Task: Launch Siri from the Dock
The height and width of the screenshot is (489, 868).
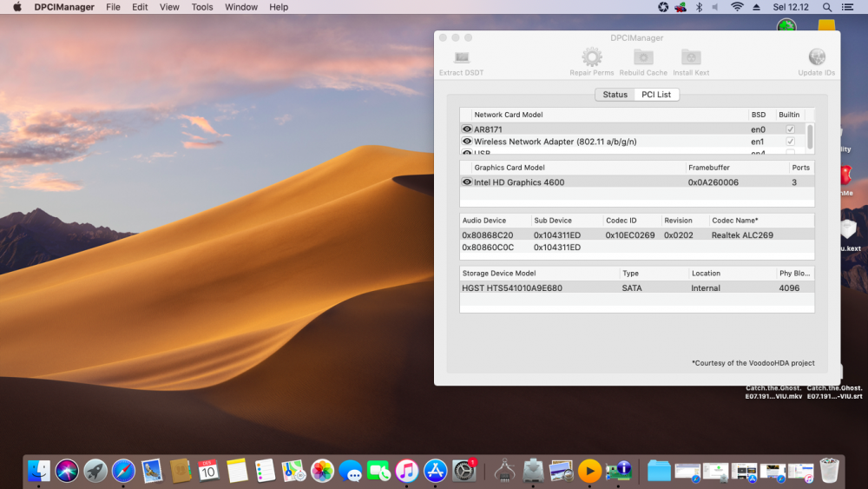Action: [x=67, y=472]
